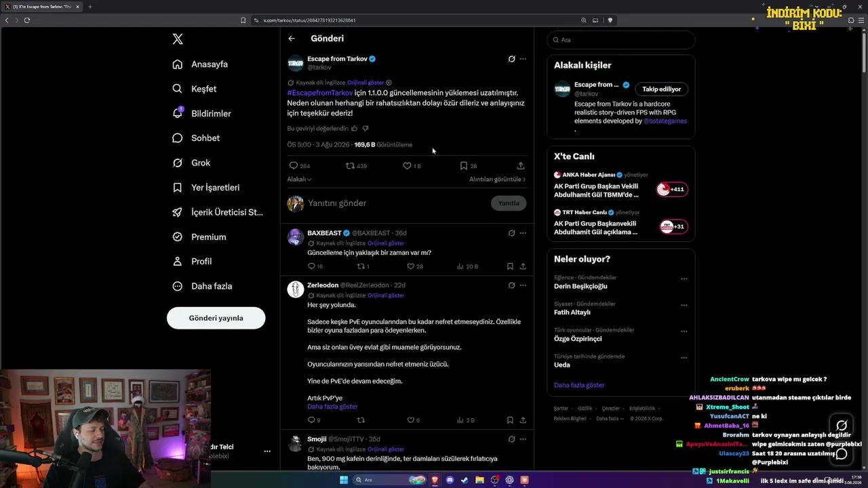The height and width of the screenshot is (488, 868).
Task: Click the #EscapefromTarkov hashtag
Action: pos(320,92)
